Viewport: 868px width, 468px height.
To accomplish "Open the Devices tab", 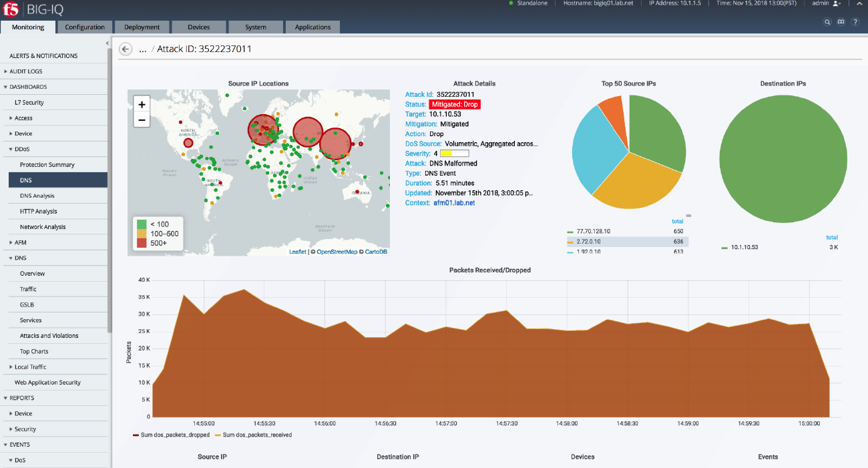I will point(198,27).
